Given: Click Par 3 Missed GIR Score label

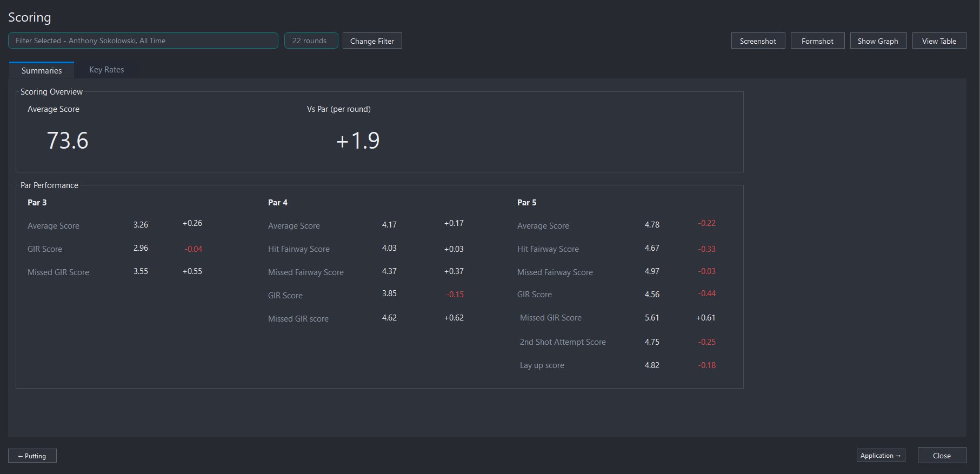Looking at the screenshot, I should (58, 272).
